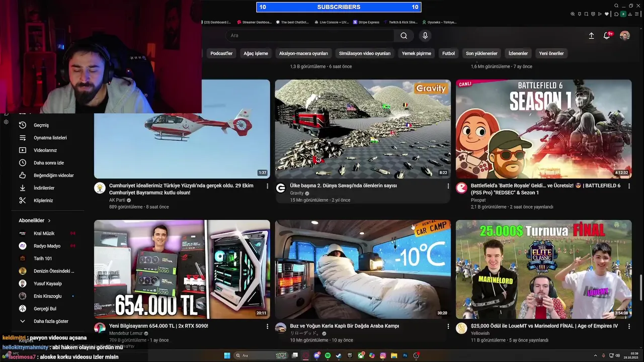Open options for Battlefield 6 video
This screenshot has width=644, height=362.
629,186
